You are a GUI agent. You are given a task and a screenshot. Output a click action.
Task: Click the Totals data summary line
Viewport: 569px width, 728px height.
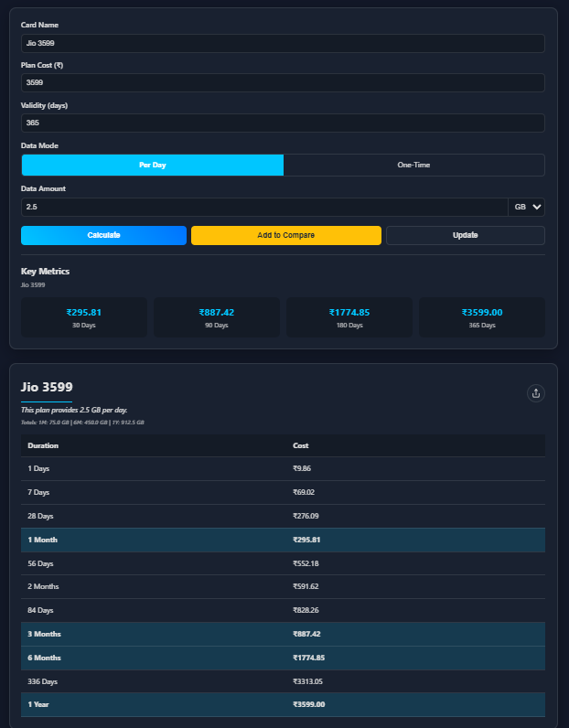tap(82, 423)
